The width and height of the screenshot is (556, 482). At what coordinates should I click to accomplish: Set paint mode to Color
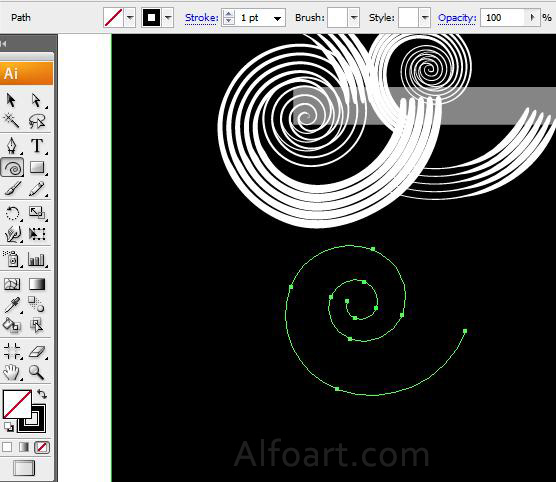point(7,447)
